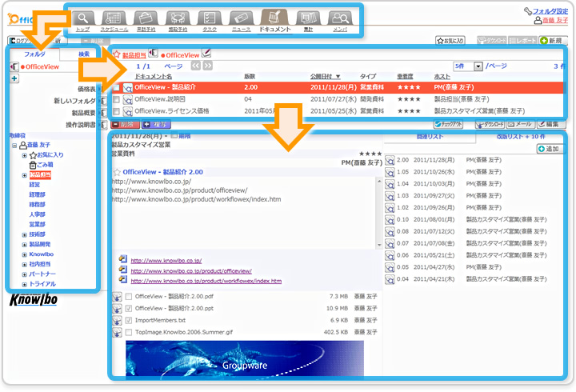The height and width of the screenshot is (392, 576).
Task: Click the 編集 button
Action: tap(551, 124)
